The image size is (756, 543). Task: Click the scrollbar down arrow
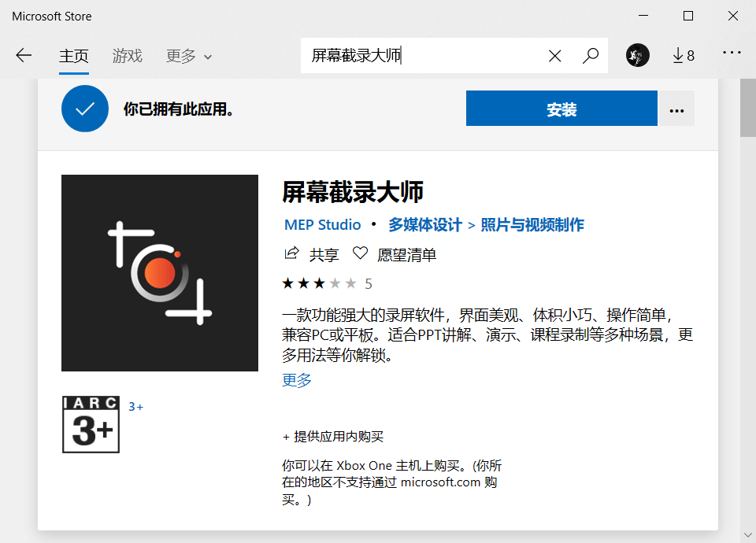(748, 535)
